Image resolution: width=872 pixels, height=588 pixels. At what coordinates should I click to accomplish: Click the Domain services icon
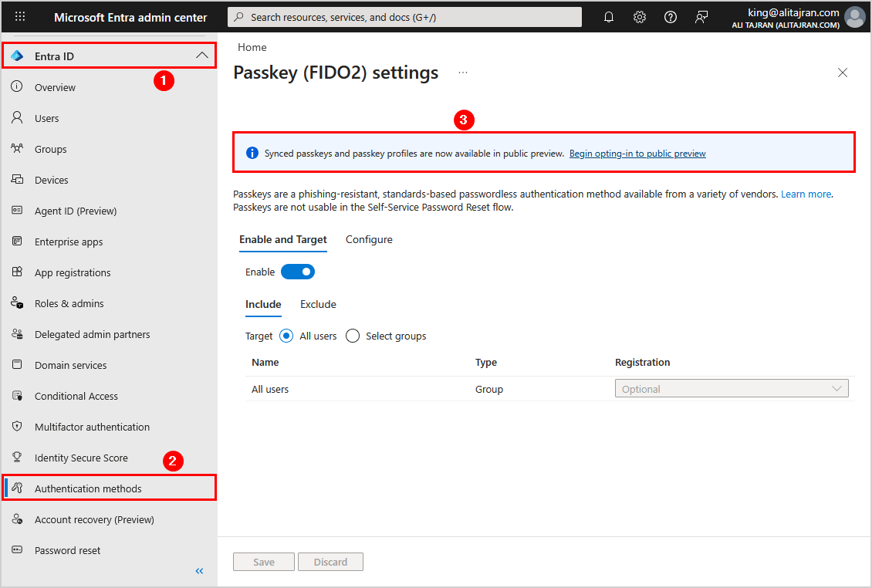(17, 364)
